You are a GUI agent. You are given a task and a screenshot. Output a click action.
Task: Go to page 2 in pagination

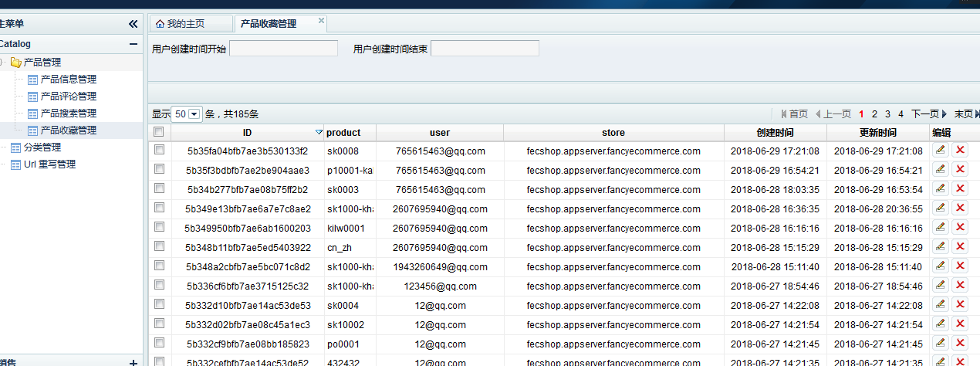pyautogui.click(x=874, y=114)
